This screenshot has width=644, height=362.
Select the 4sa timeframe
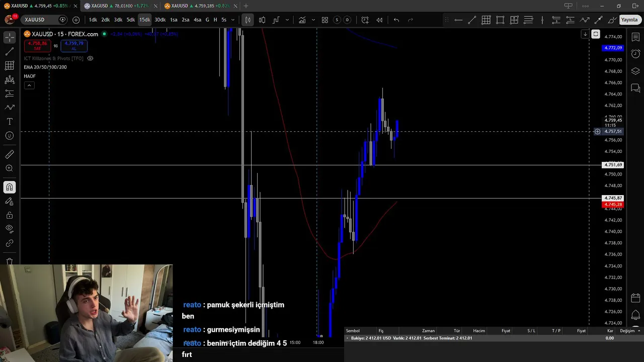(197, 20)
